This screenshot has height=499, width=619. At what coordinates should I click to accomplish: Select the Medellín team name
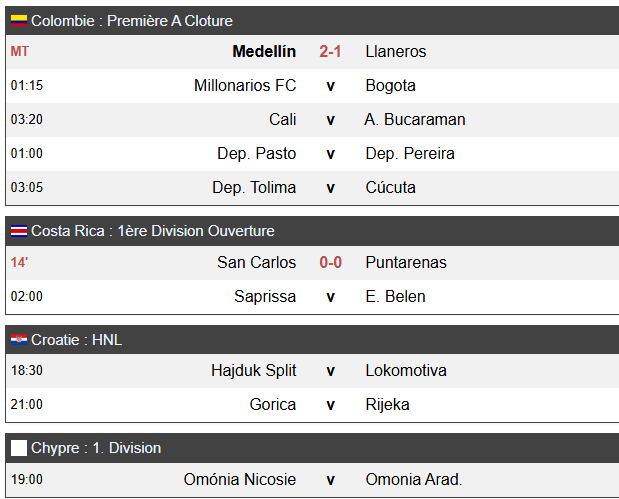click(x=264, y=52)
